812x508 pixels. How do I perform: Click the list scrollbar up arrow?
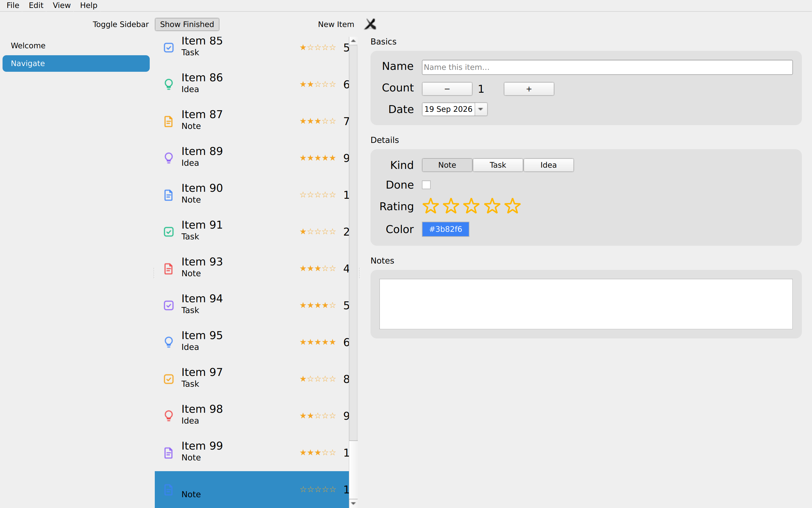(x=353, y=41)
